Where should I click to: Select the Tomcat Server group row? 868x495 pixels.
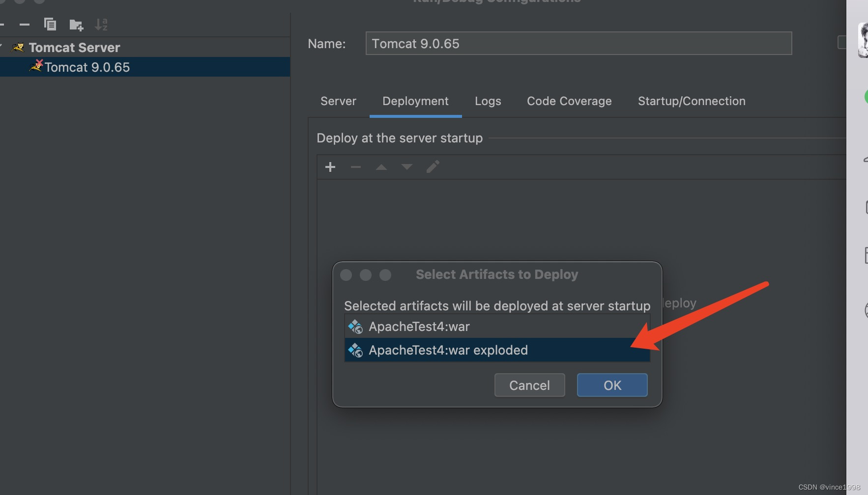pyautogui.click(x=145, y=48)
